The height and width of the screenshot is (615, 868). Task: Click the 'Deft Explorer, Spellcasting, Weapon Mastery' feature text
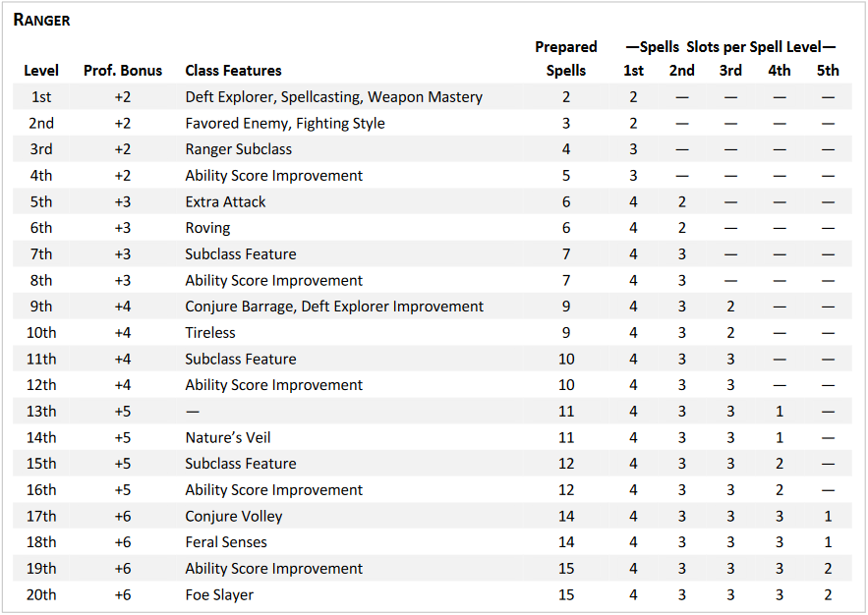pyautogui.click(x=334, y=97)
